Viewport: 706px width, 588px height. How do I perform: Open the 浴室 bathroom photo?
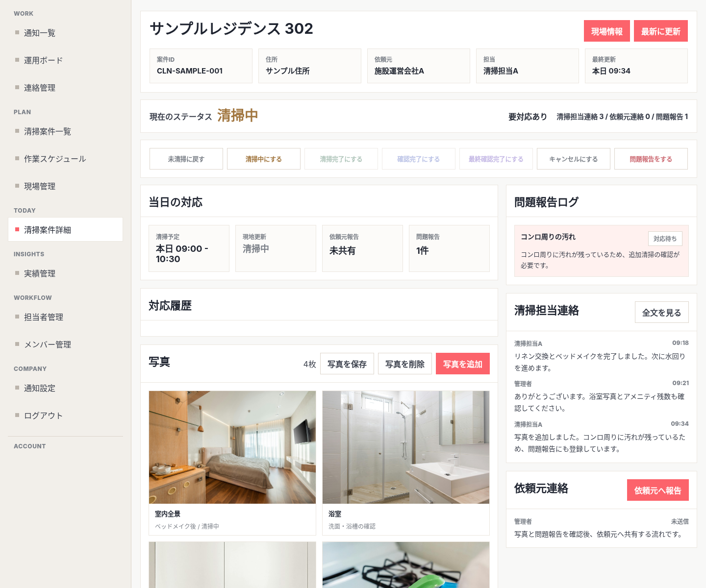coord(406,447)
